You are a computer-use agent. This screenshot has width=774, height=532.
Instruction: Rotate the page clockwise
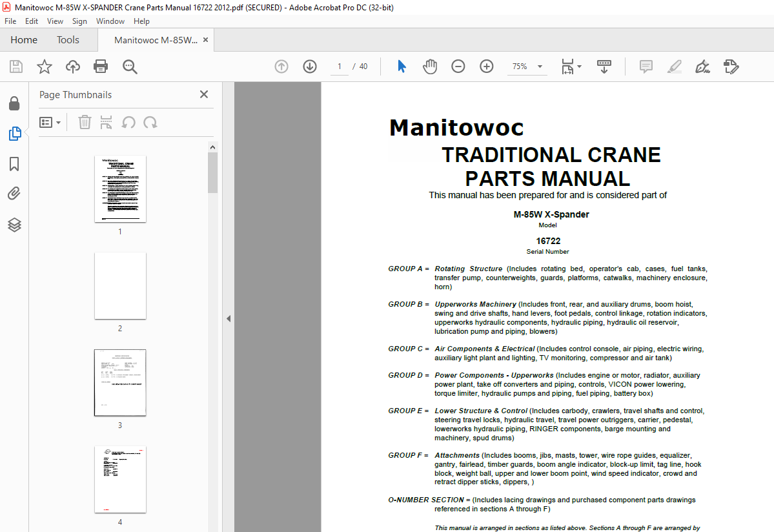tap(150, 123)
